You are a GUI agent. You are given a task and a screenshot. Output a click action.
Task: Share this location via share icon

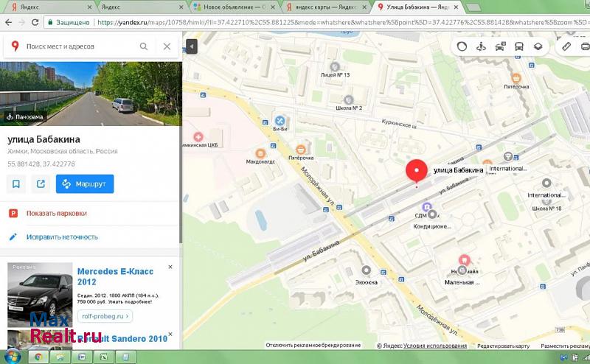click(x=41, y=183)
